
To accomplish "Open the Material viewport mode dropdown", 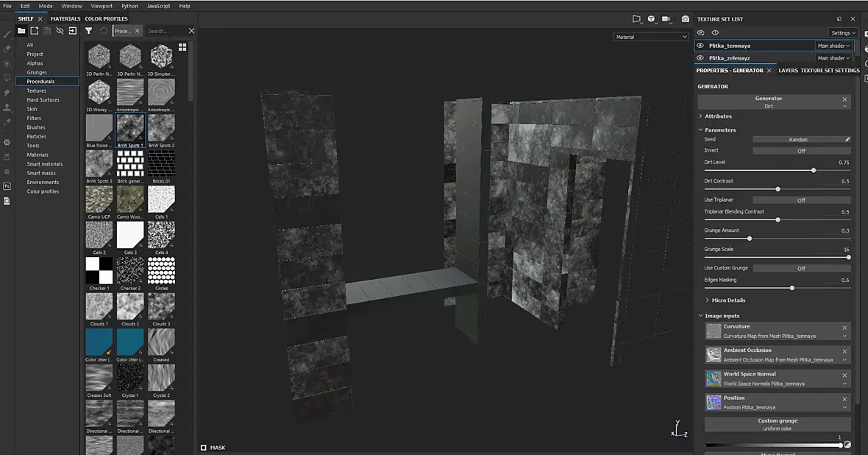I will (x=651, y=37).
